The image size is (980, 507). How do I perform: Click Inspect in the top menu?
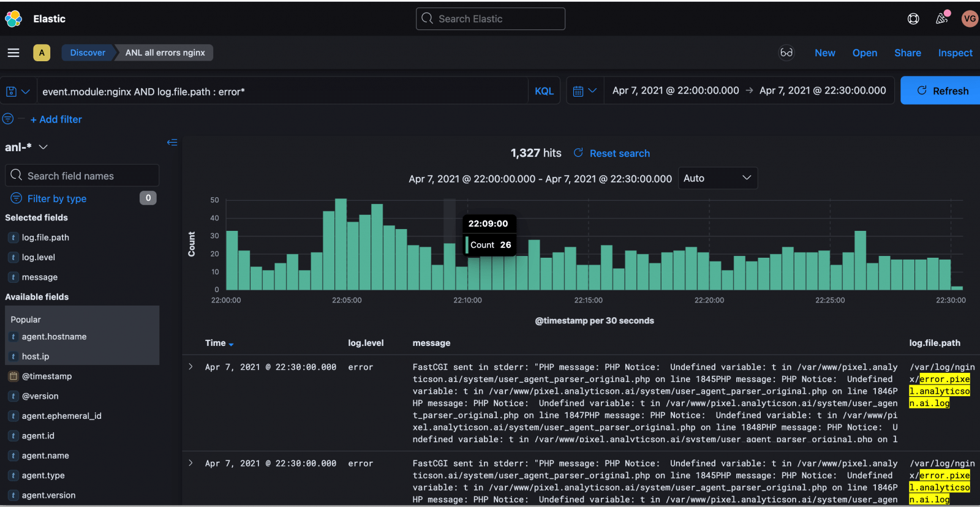pyautogui.click(x=955, y=53)
